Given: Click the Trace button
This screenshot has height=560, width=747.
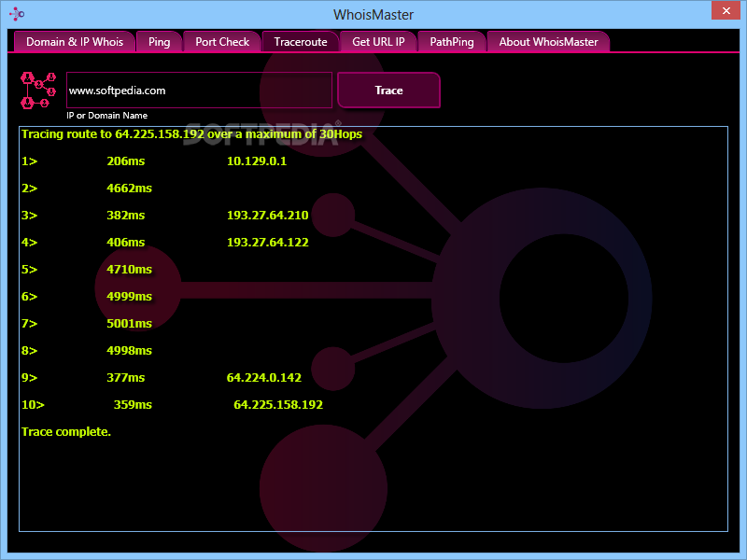Looking at the screenshot, I should click(388, 90).
